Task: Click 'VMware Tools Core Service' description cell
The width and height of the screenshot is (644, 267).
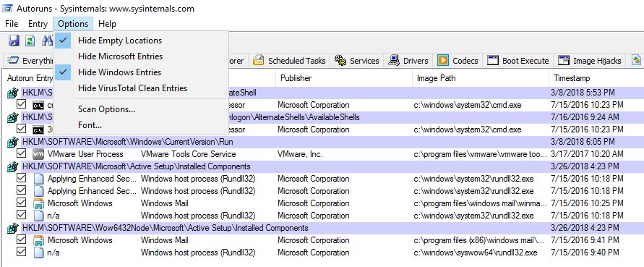Action: coord(188,154)
